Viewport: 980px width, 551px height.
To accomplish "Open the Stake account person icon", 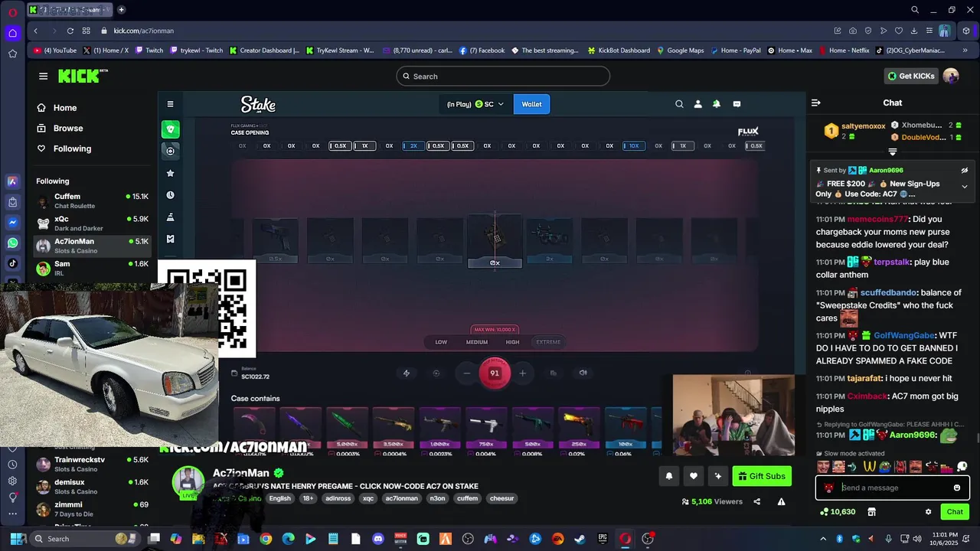I will pos(697,104).
